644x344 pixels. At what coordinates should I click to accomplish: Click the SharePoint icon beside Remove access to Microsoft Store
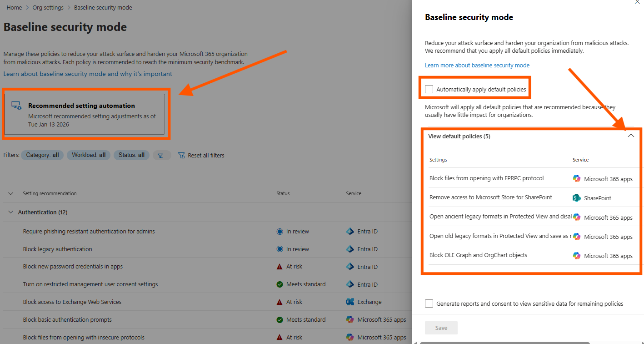coord(576,197)
